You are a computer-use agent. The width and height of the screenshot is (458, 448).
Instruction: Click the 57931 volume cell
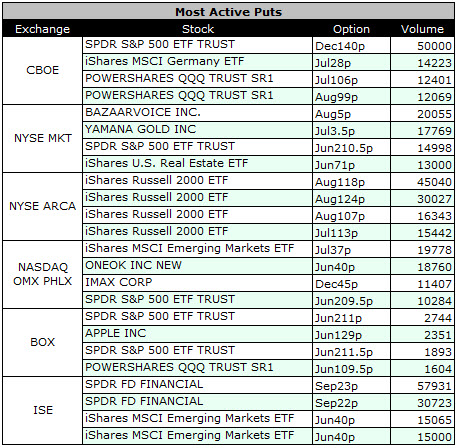click(x=422, y=385)
